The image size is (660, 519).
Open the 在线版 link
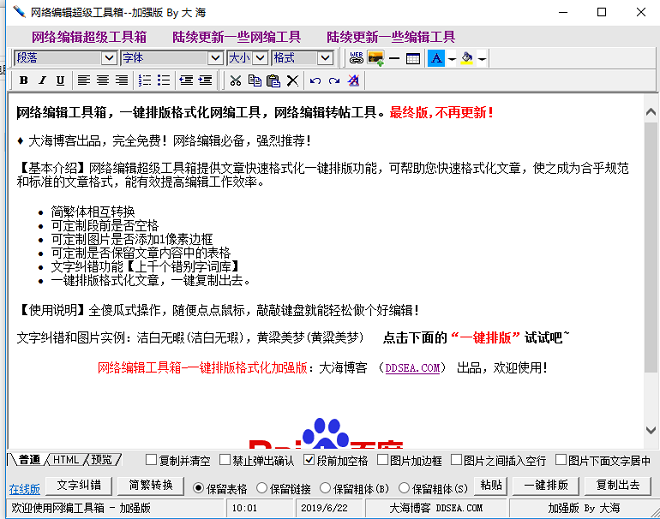[24, 489]
